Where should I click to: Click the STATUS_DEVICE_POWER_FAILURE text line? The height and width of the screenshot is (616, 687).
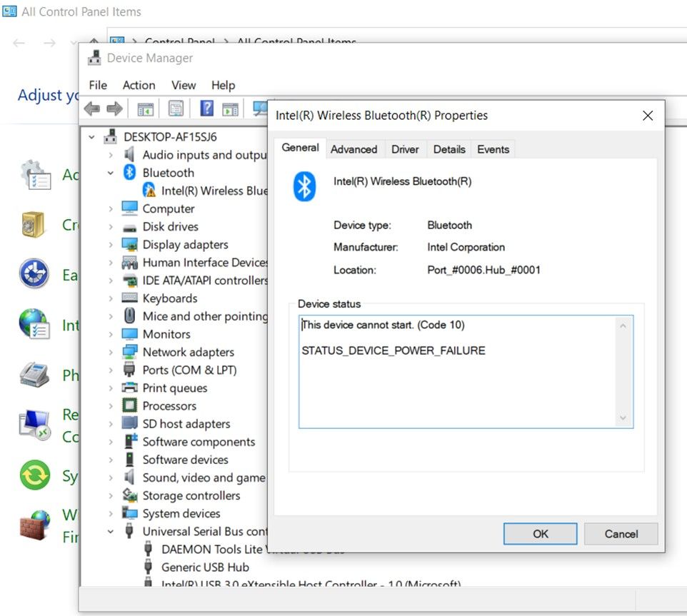(x=393, y=350)
